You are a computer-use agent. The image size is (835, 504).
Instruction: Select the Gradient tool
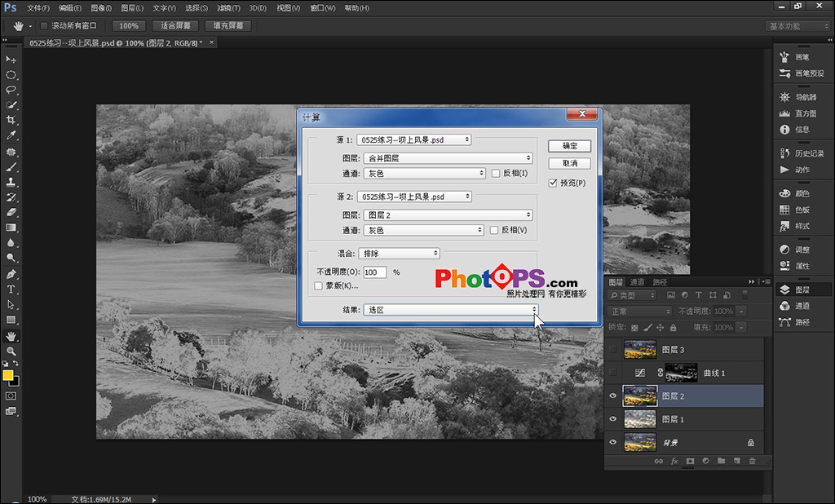pos(11,228)
